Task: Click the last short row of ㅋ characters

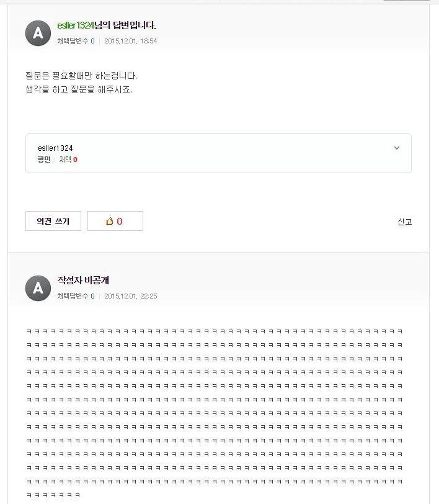Action: point(53,495)
